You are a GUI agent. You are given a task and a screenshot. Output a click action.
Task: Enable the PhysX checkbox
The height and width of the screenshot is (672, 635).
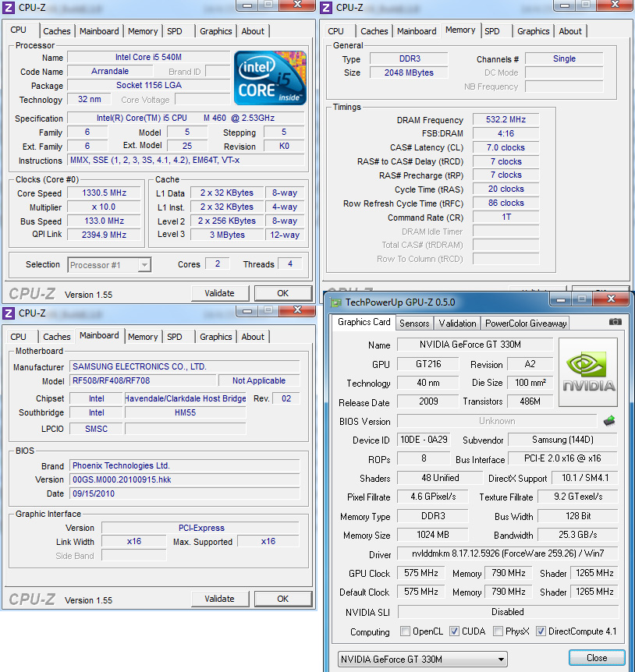pos(498,631)
